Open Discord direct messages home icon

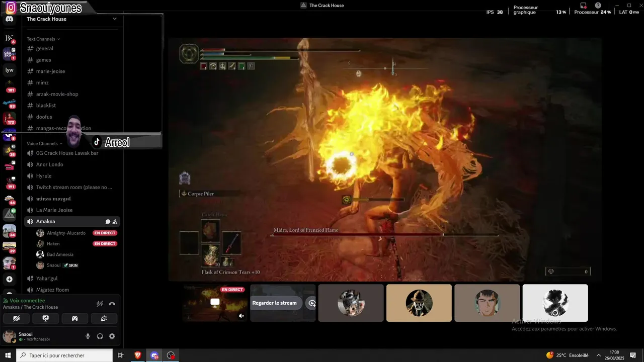tap(9, 20)
